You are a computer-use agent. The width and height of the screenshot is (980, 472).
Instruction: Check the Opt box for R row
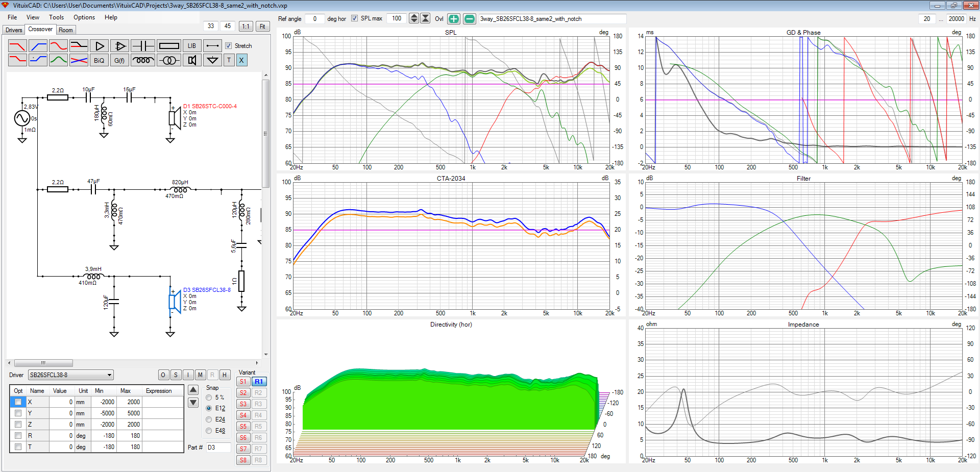pos(18,436)
